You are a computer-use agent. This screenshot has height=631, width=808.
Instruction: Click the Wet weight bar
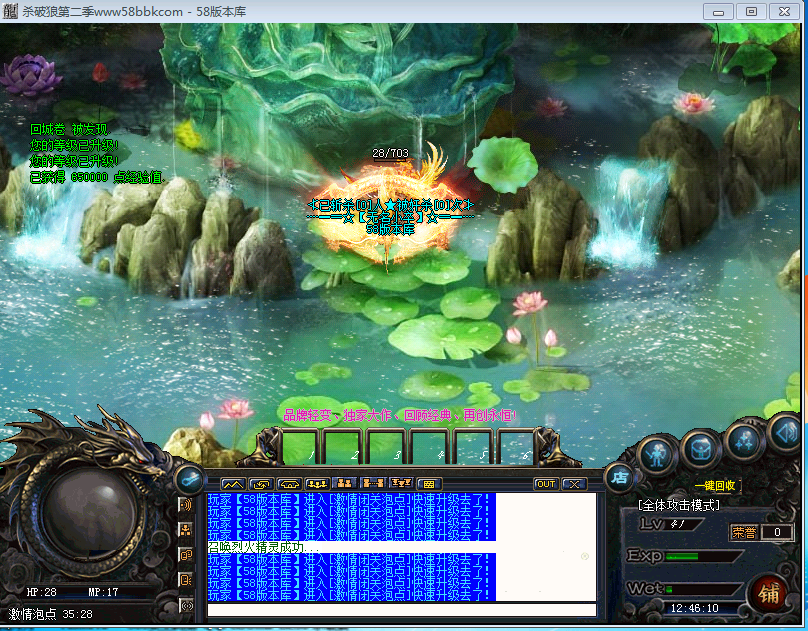[703, 589]
